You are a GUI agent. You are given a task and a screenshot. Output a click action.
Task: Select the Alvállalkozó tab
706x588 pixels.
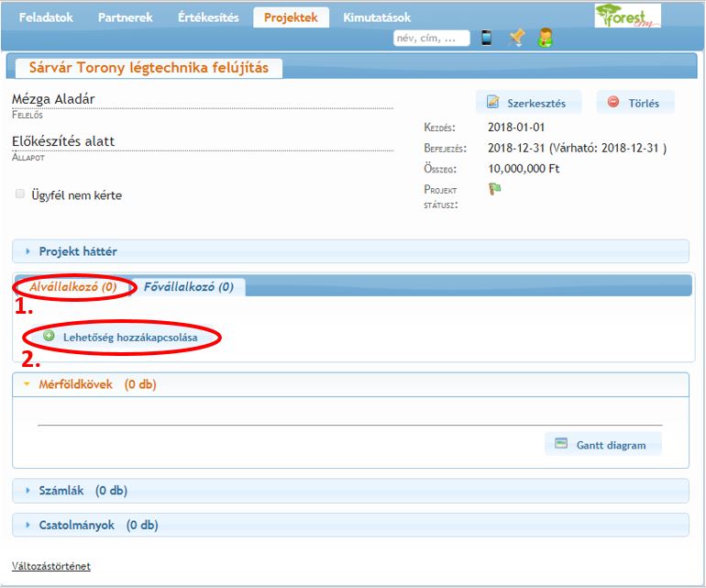click(73, 287)
